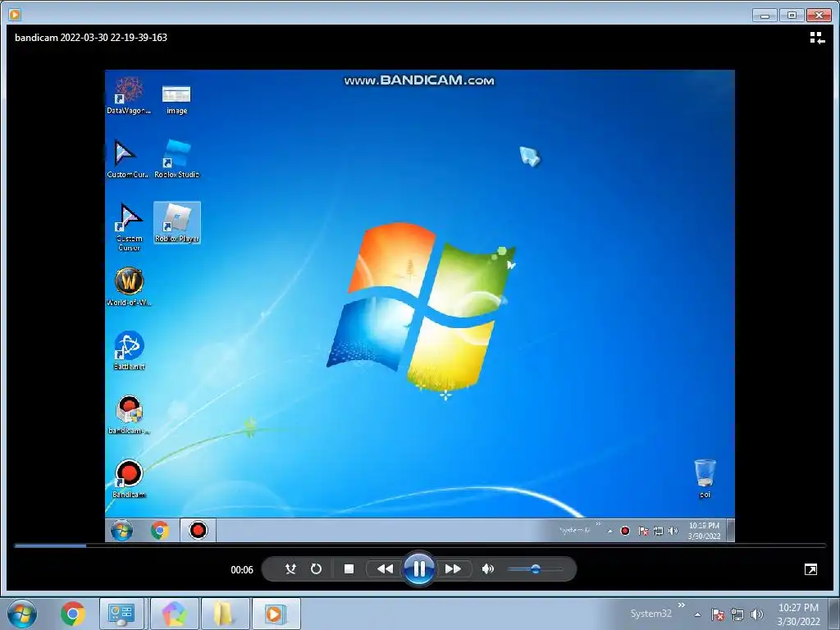Mute the Media Player sound
Screen dimensions: 840x630
487,569
